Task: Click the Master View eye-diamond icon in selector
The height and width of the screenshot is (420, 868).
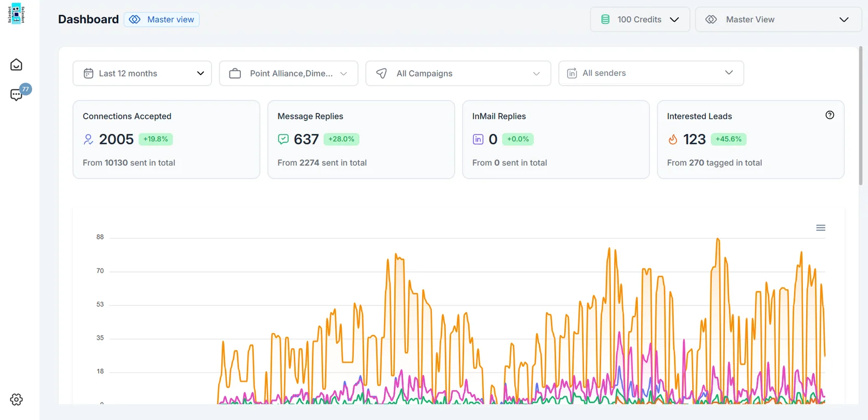Action: coord(711,20)
